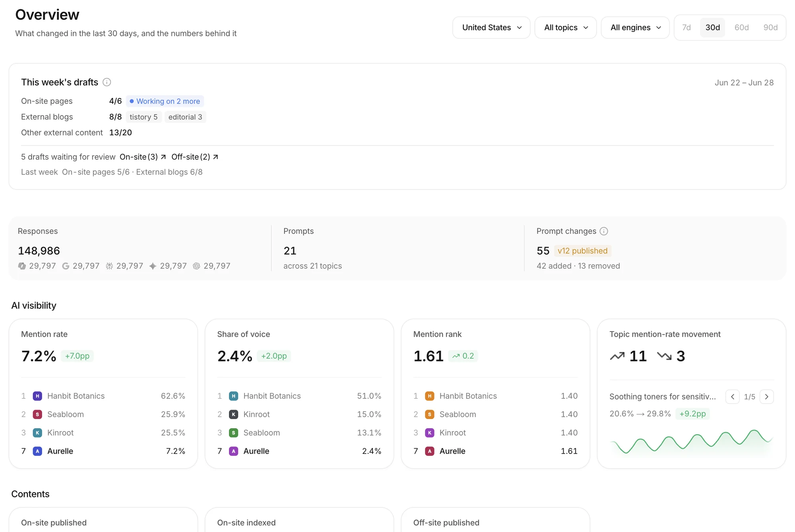Click the mention-rate sparkline chart

coord(691,442)
